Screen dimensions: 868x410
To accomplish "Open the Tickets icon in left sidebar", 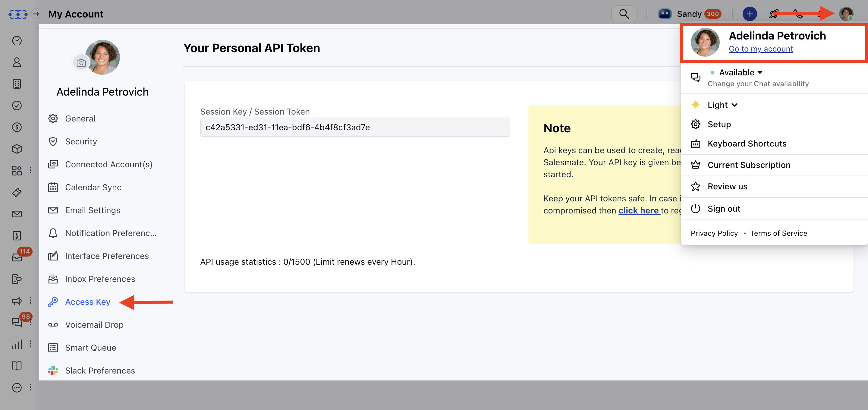I will tap(17, 192).
